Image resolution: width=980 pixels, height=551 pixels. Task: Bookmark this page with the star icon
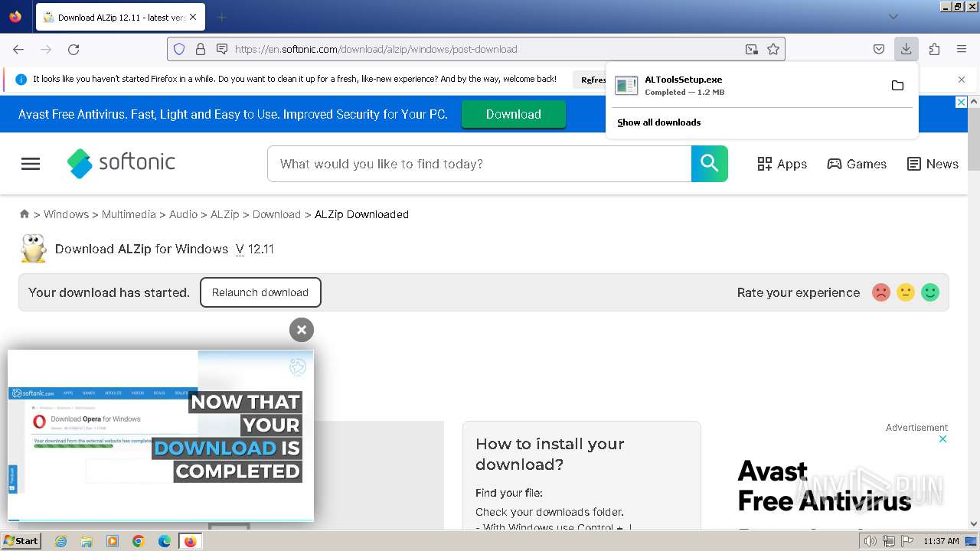[773, 49]
